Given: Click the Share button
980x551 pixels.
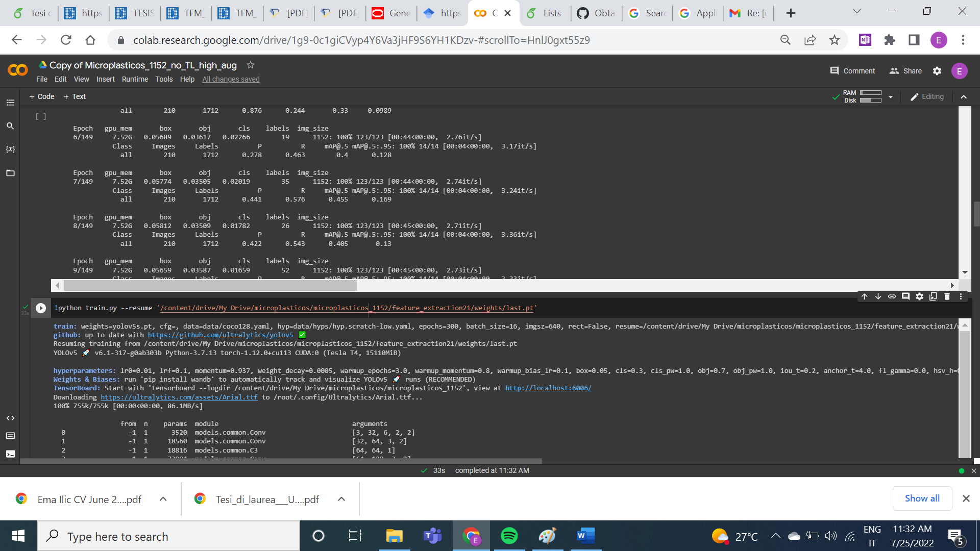Looking at the screenshot, I should click(905, 71).
